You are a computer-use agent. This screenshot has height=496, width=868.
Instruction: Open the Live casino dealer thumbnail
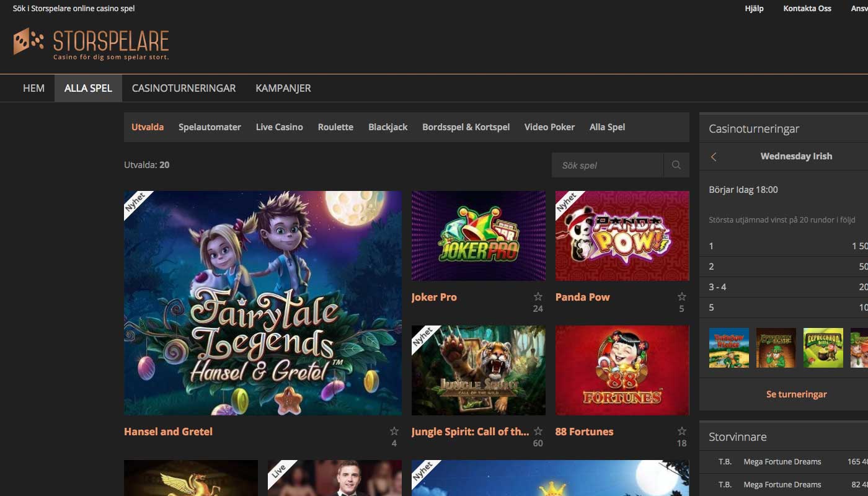pyautogui.click(x=335, y=478)
